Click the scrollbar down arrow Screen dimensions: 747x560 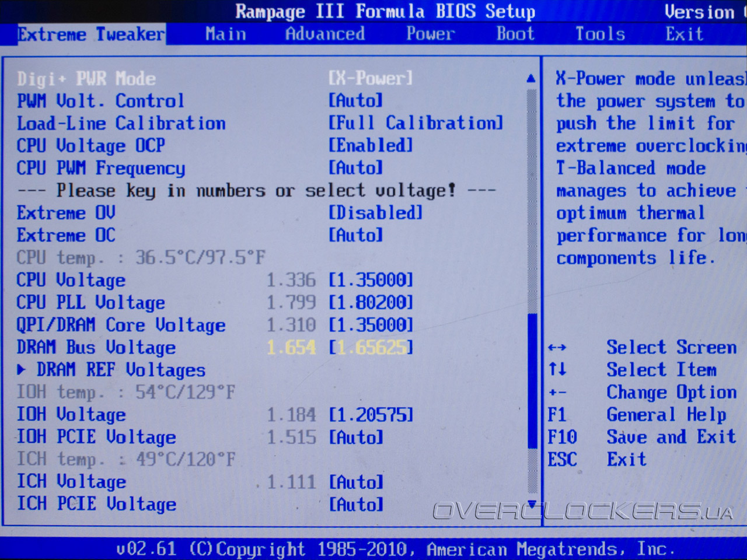pos(532,504)
